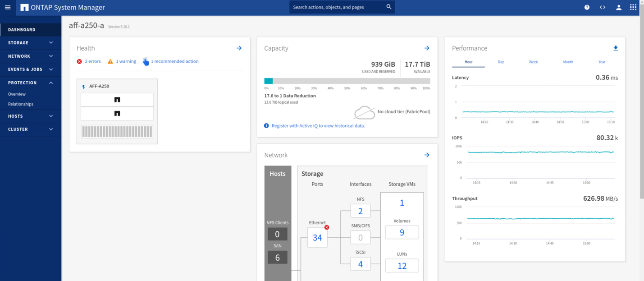
Task: Expand the Storage menu section
Action: 30,43
